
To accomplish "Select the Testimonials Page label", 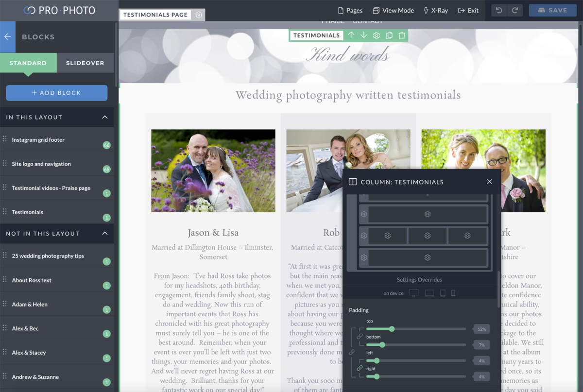I will coord(155,15).
